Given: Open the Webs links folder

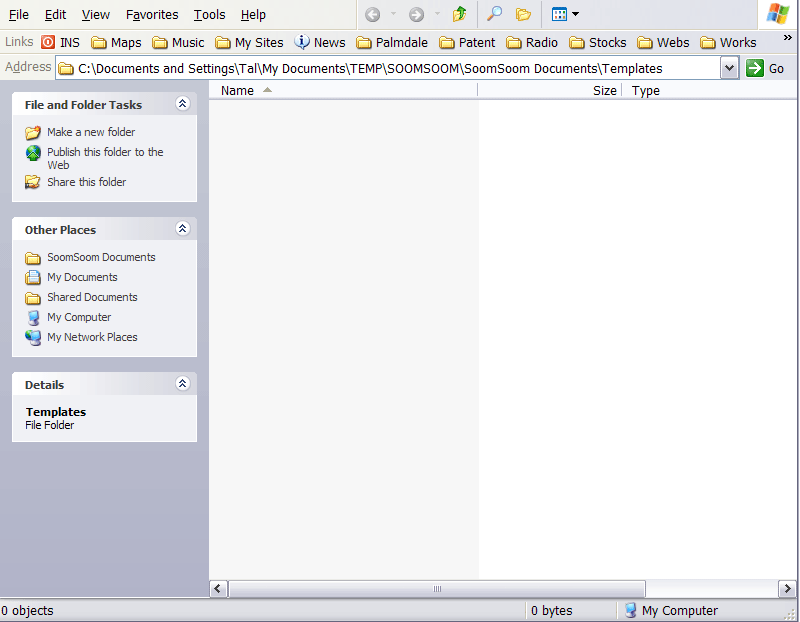Looking at the screenshot, I should pyautogui.click(x=663, y=42).
